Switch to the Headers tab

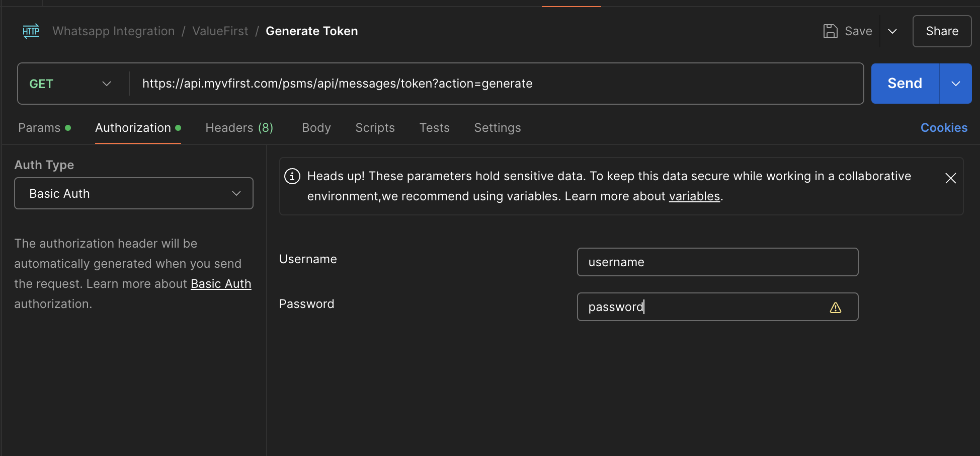click(x=239, y=128)
